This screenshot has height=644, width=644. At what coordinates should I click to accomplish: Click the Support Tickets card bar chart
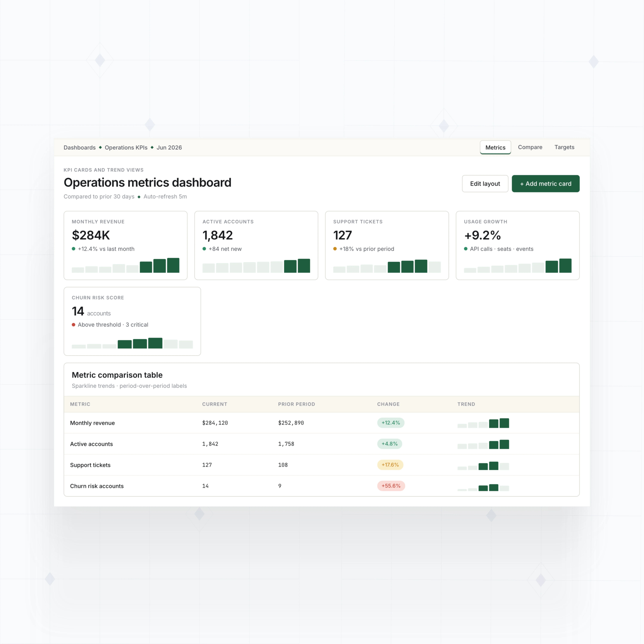click(387, 266)
